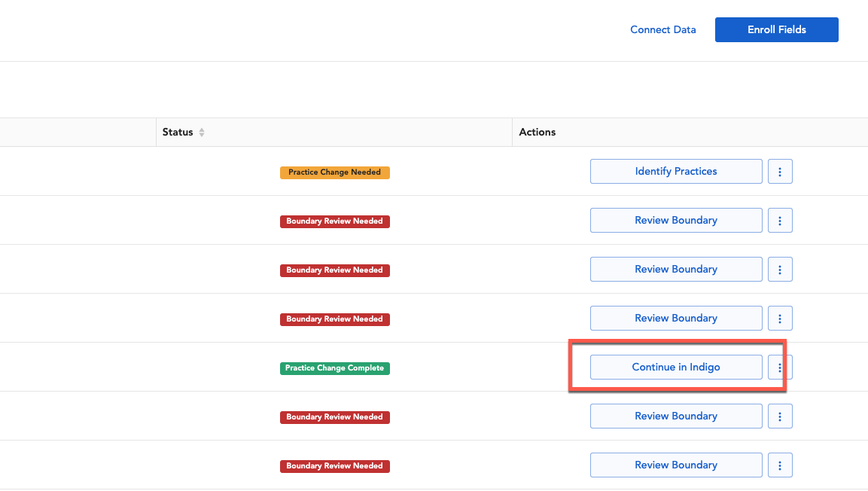The image size is (868, 491).
Task: Expand the actions dropdown in the sixth table row
Action: [x=780, y=416]
